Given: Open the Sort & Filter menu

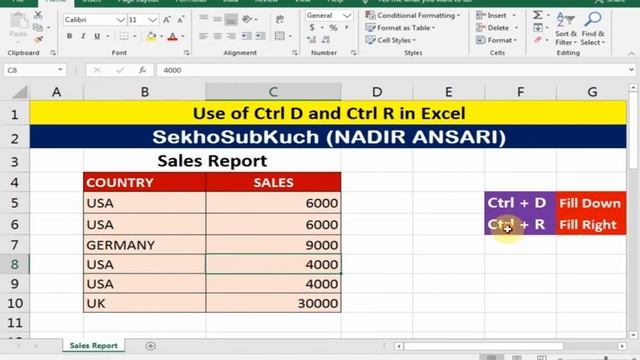Looking at the screenshot, I should click(x=566, y=29).
